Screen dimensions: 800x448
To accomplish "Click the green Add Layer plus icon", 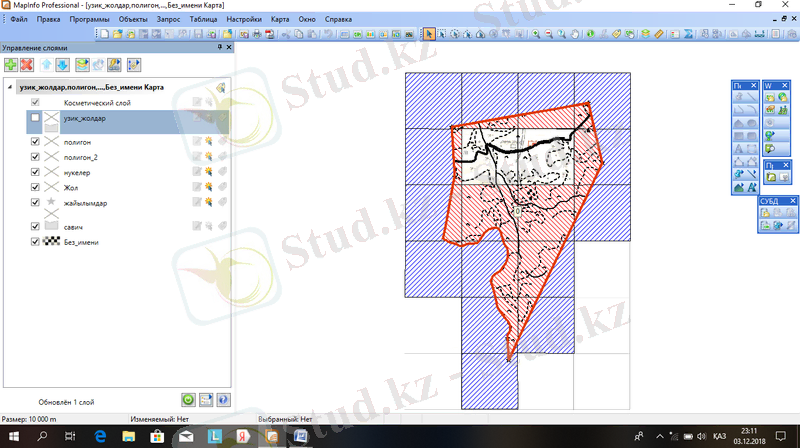I will pos(10,65).
